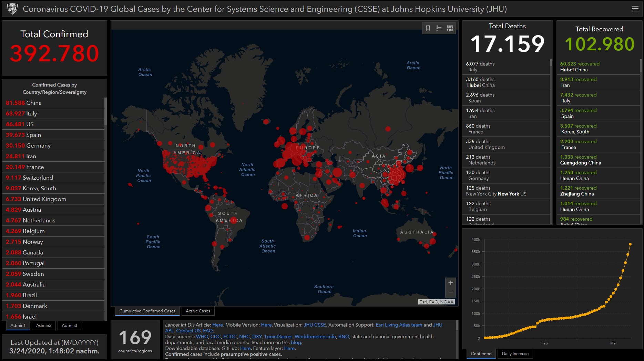This screenshot has height=361, width=644.
Task: Open the Lancet article Here link
Action: [217, 325]
